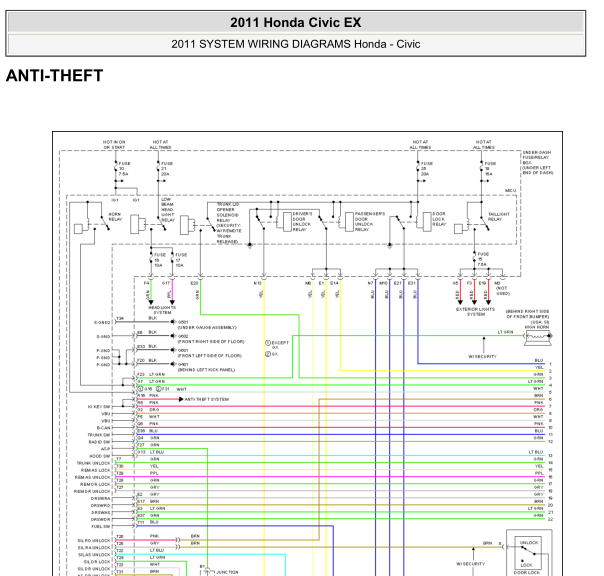Select the G501 (UNDER GAUGE ASSEMBLY) ground label
The width and height of the screenshot is (604, 576).
click(207, 325)
